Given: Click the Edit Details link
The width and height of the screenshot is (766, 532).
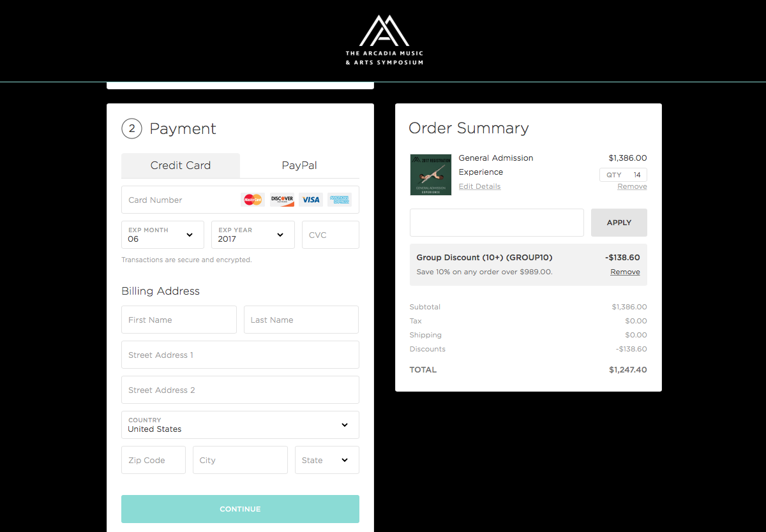Looking at the screenshot, I should point(479,186).
